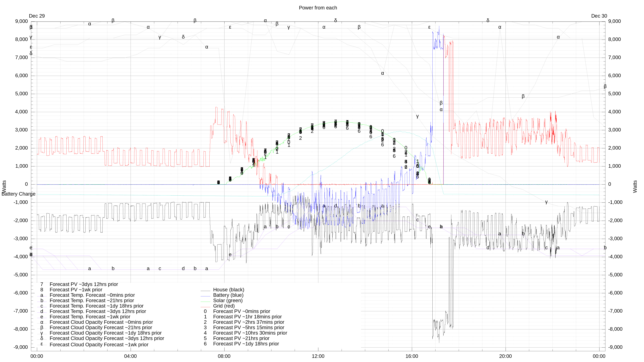
Task: Click the left-axis '-3,000' value
Action: [21, 239]
